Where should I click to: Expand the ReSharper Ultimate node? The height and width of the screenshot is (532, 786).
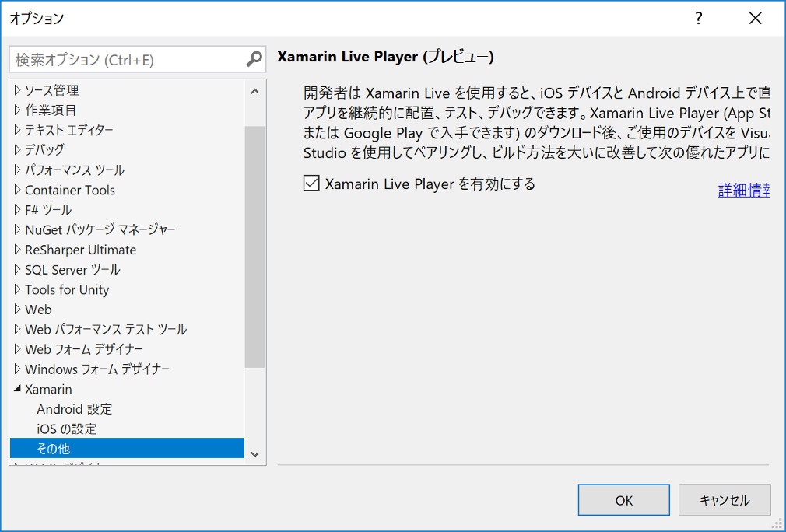pos(18,249)
